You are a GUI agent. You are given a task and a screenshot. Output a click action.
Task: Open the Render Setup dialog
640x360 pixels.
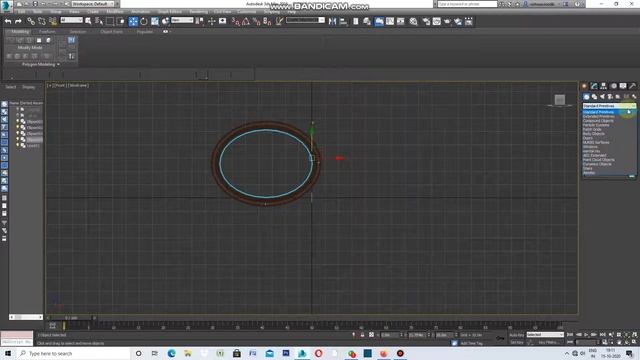coord(426,21)
